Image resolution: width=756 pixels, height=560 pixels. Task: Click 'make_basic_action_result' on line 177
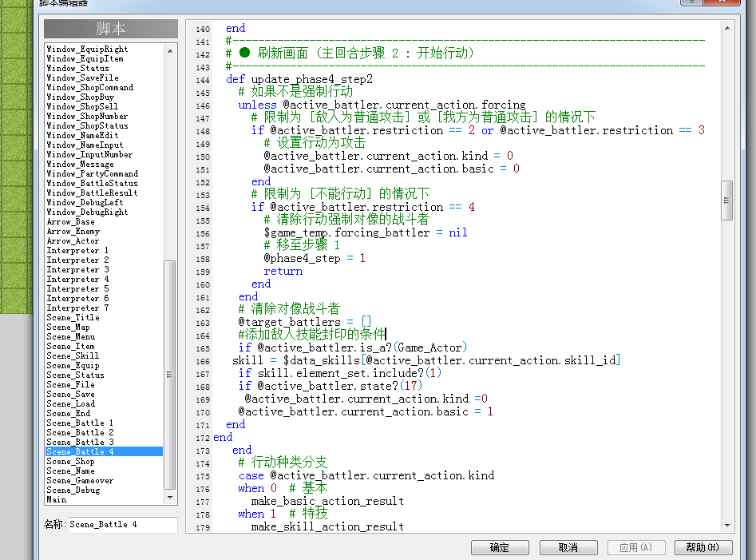point(327,501)
